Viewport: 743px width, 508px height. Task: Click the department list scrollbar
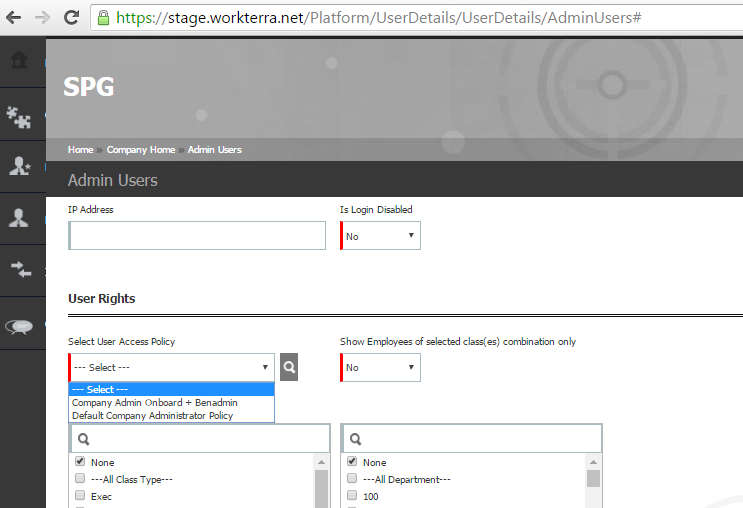pos(593,485)
